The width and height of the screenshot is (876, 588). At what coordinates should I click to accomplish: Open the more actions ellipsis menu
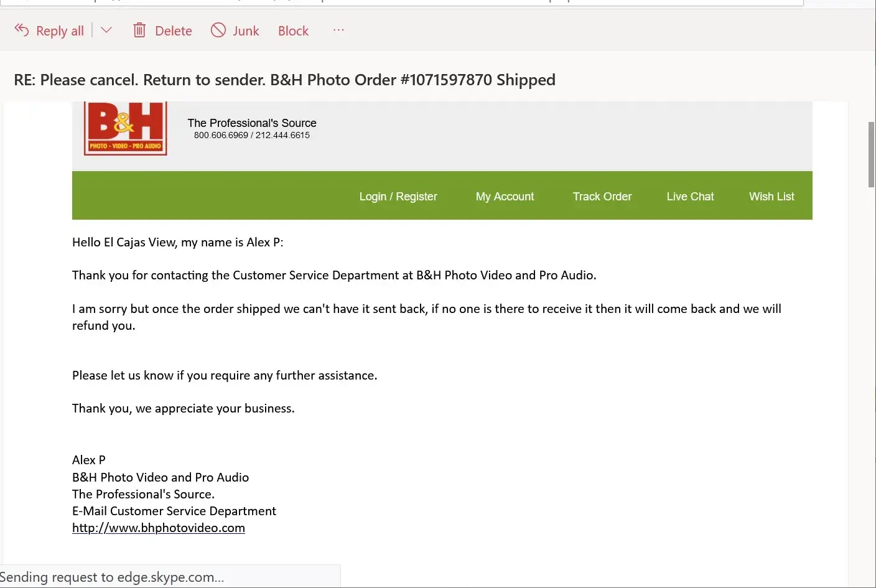point(338,30)
